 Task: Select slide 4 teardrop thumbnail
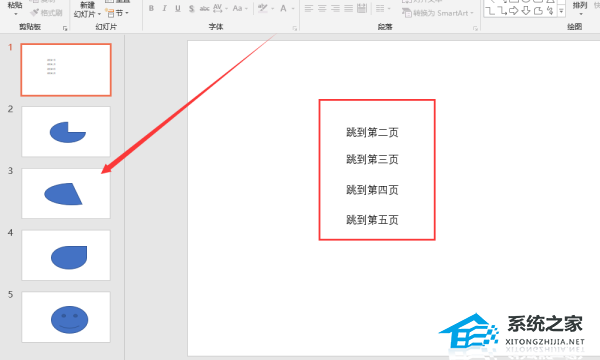66,255
